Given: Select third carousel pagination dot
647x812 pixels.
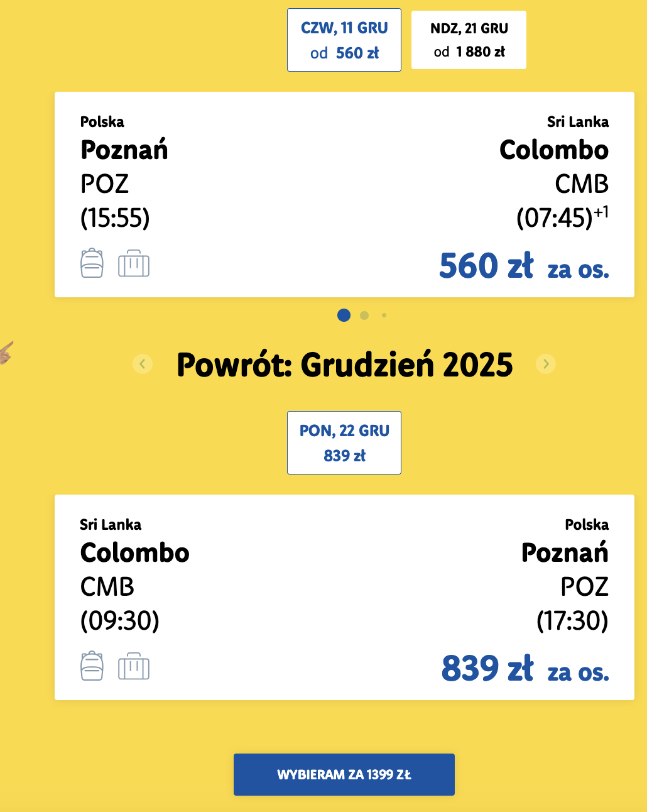Looking at the screenshot, I should [384, 315].
